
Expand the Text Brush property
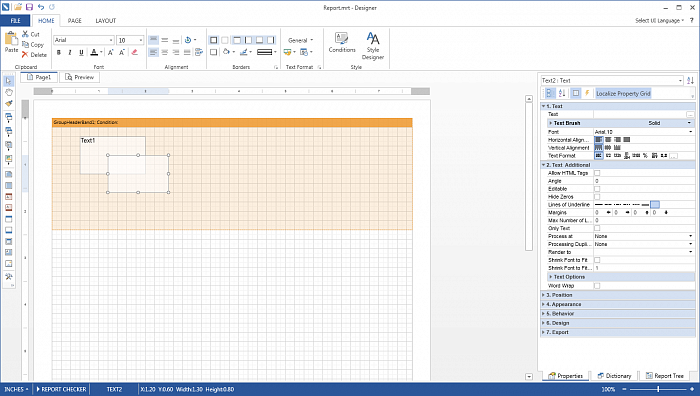[x=550, y=123]
